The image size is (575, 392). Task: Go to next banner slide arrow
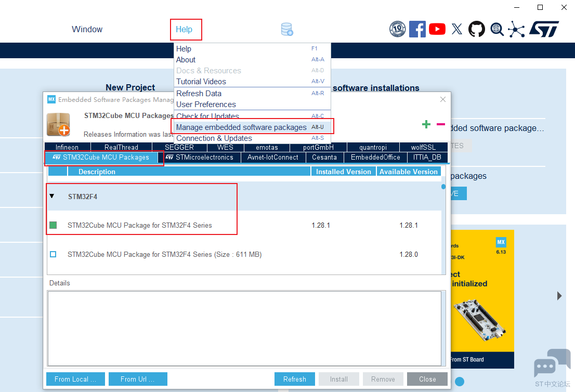pos(559,296)
